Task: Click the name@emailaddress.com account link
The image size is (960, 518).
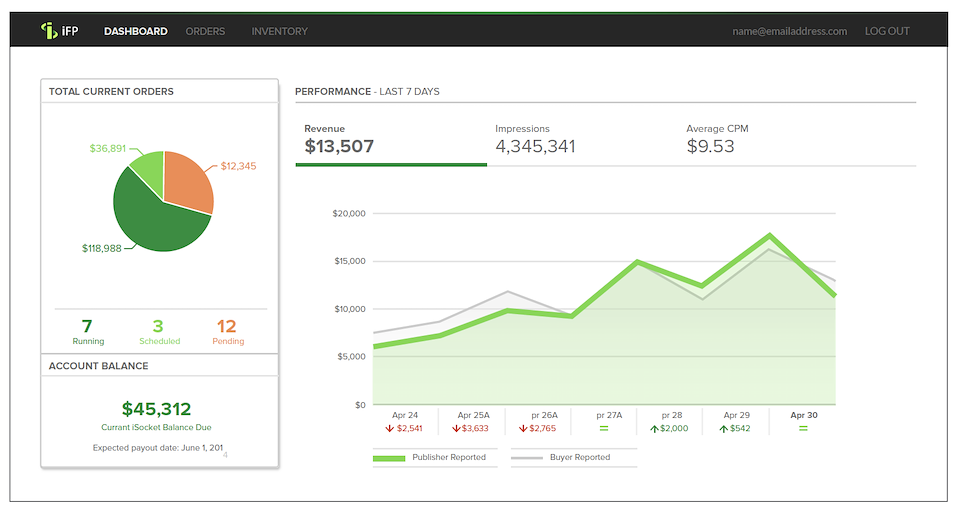Action: click(x=789, y=31)
